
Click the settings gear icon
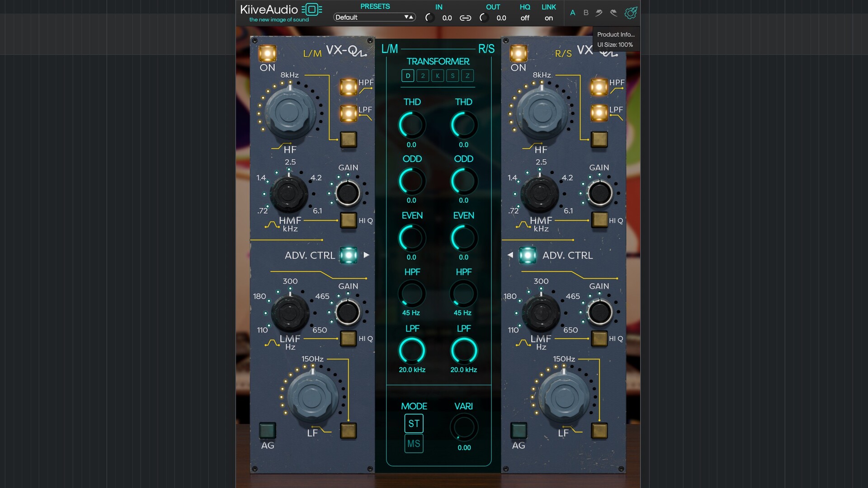(x=631, y=13)
